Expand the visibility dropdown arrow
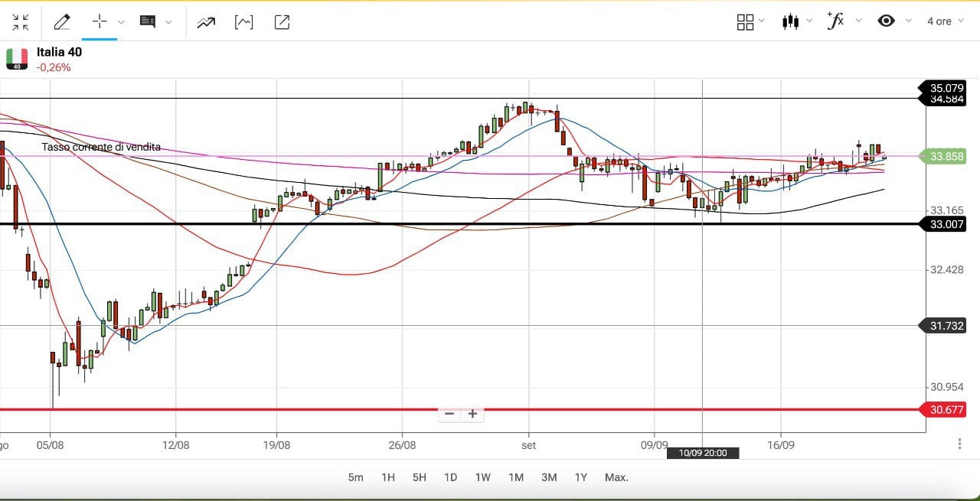This screenshot has height=501, width=980. [908, 21]
